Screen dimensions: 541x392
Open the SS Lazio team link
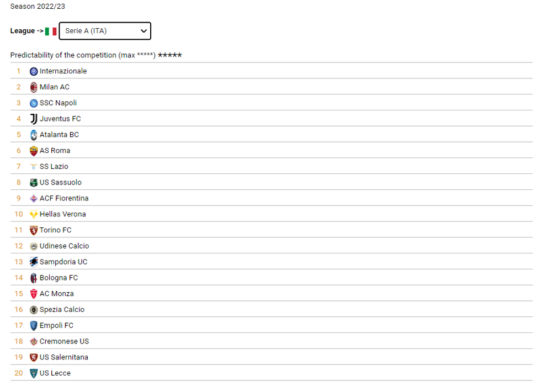coord(54,167)
